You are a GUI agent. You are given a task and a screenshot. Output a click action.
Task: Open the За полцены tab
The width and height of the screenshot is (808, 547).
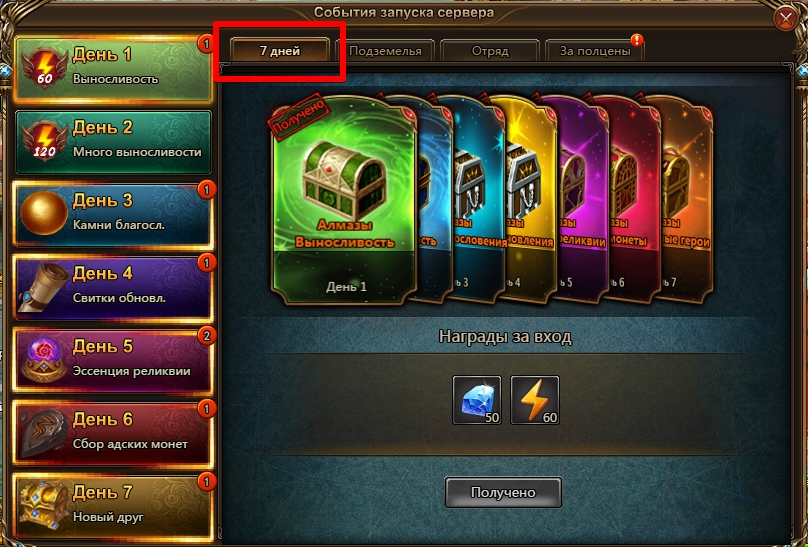595,51
